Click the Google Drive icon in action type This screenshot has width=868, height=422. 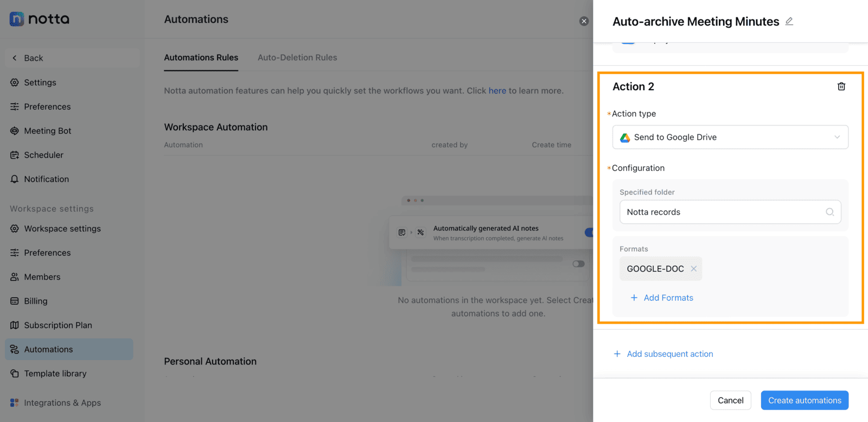625,137
